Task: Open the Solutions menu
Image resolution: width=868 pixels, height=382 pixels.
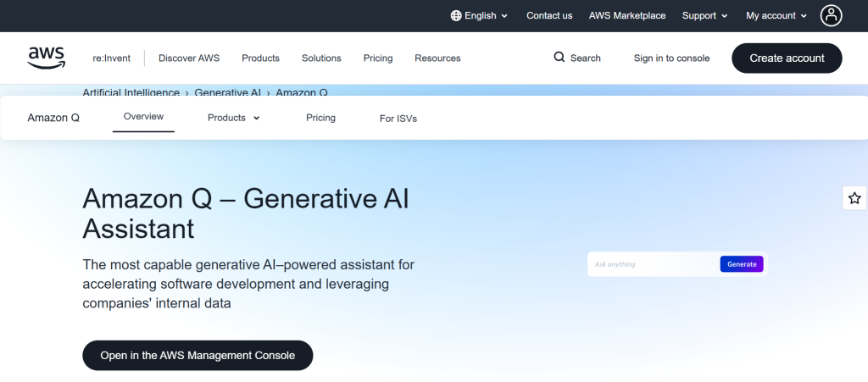Action: click(x=321, y=58)
